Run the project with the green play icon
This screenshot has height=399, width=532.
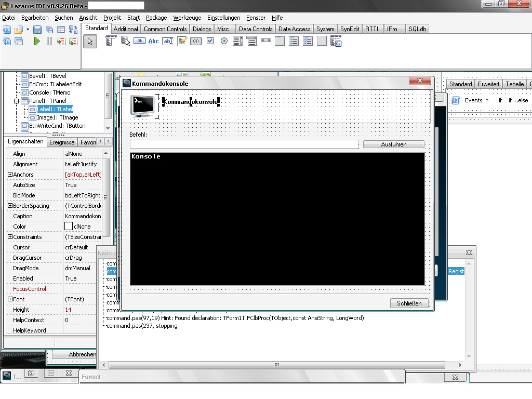coord(37,42)
